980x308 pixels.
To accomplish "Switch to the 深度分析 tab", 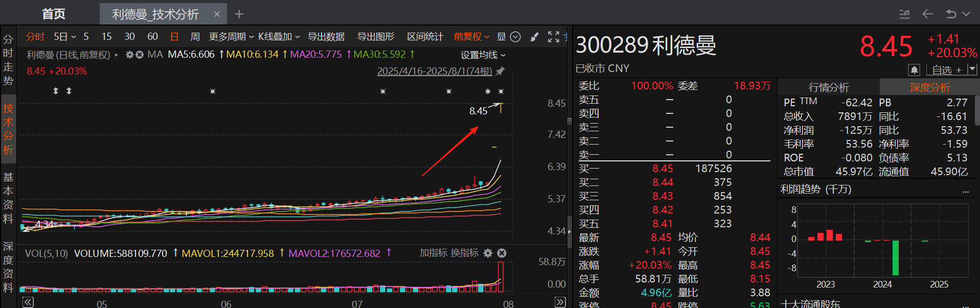I will 929,87.
